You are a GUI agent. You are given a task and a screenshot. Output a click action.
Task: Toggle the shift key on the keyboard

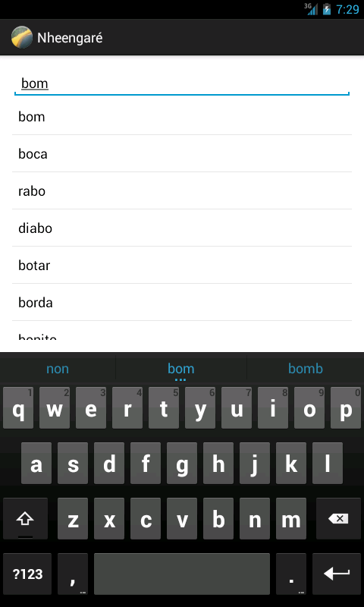pyautogui.click(x=26, y=519)
